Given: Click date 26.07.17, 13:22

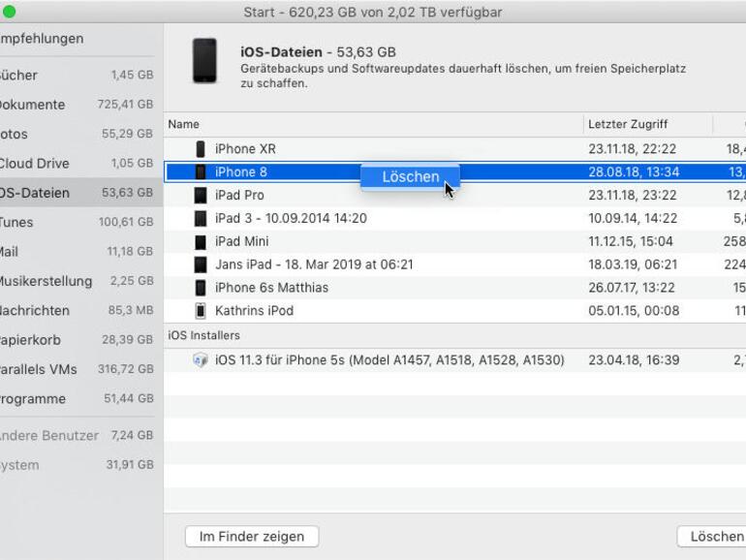Looking at the screenshot, I should pos(632,288).
